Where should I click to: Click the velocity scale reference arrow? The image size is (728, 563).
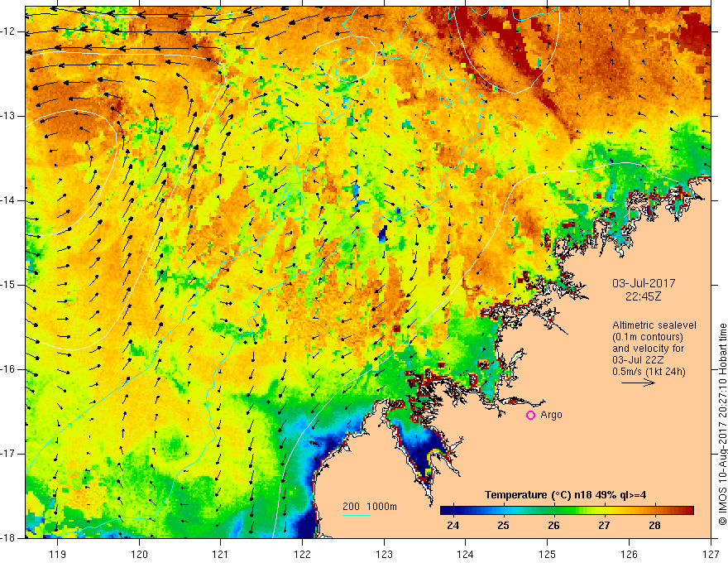[638, 383]
